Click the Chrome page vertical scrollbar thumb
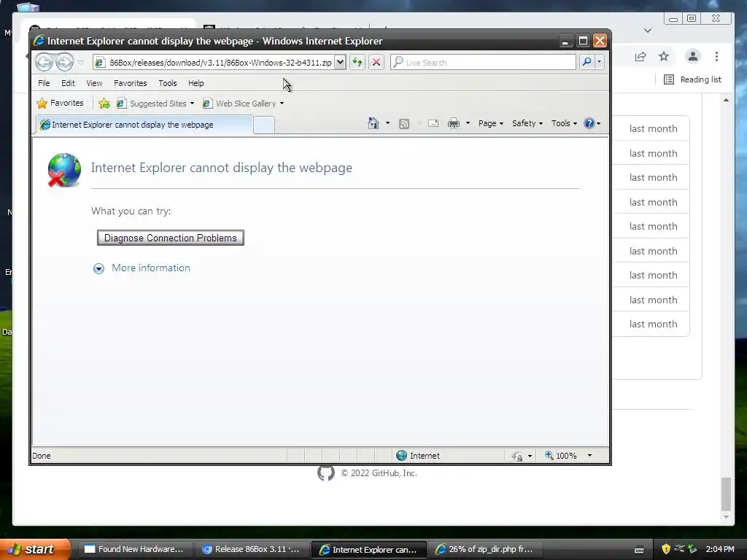Image resolution: width=747 pixels, height=560 pixels. coord(726,494)
